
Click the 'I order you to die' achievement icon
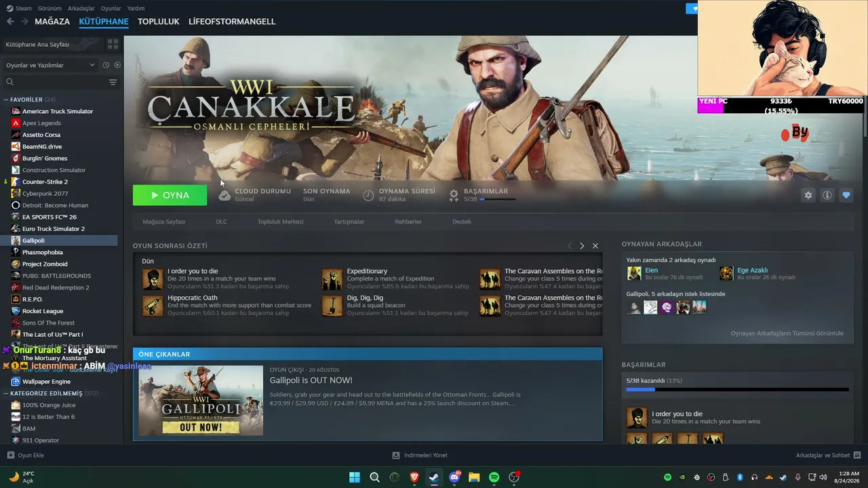tap(153, 279)
